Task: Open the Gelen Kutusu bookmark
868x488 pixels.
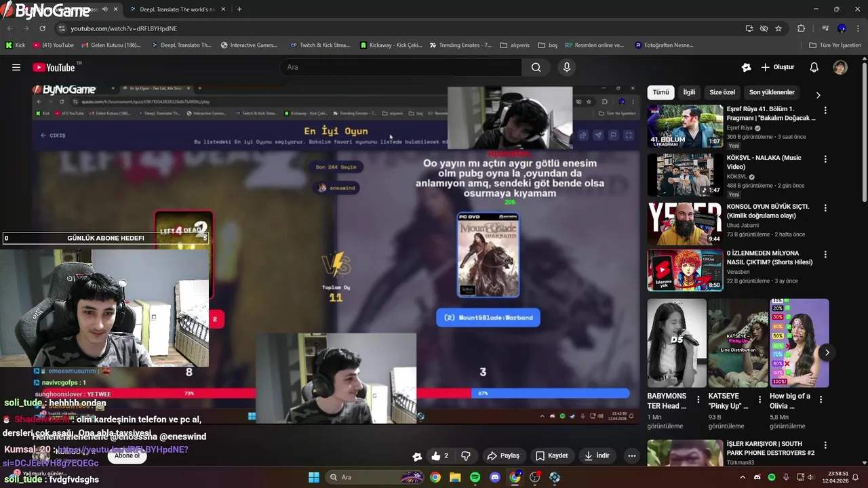Action: (111, 45)
